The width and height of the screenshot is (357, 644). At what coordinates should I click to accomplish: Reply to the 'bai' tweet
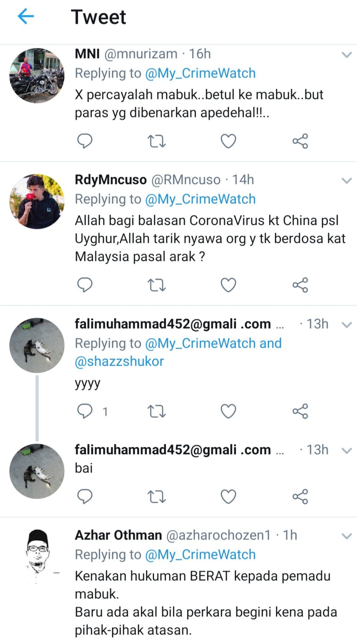[85, 497]
